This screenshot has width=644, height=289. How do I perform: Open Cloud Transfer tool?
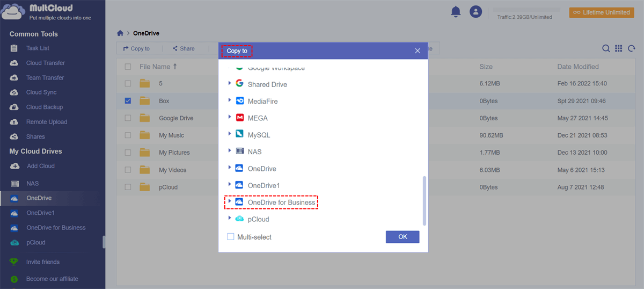[x=45, y=63]
